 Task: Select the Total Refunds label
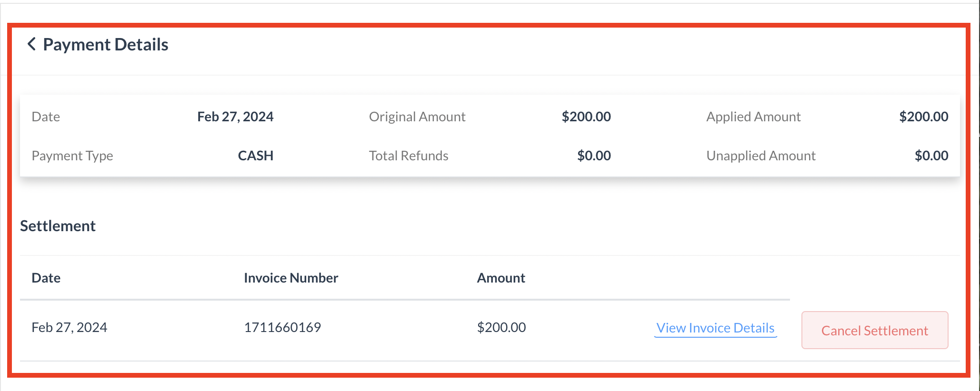pos(409,156)
